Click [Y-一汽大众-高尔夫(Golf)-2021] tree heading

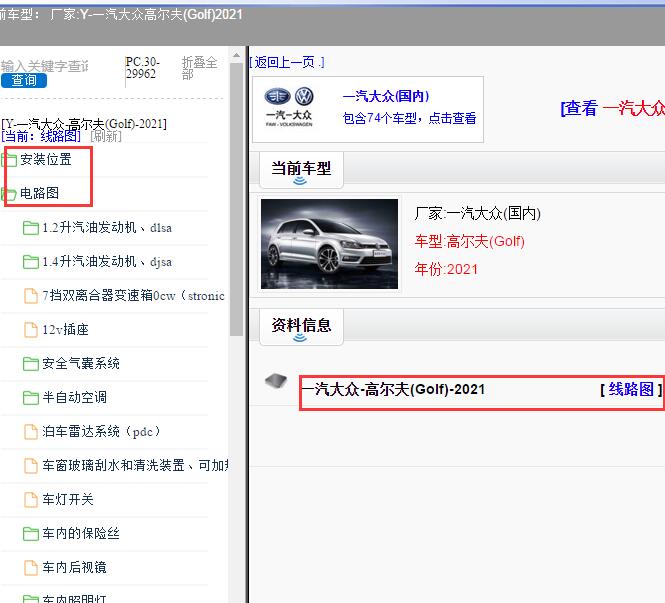point(84,124)
